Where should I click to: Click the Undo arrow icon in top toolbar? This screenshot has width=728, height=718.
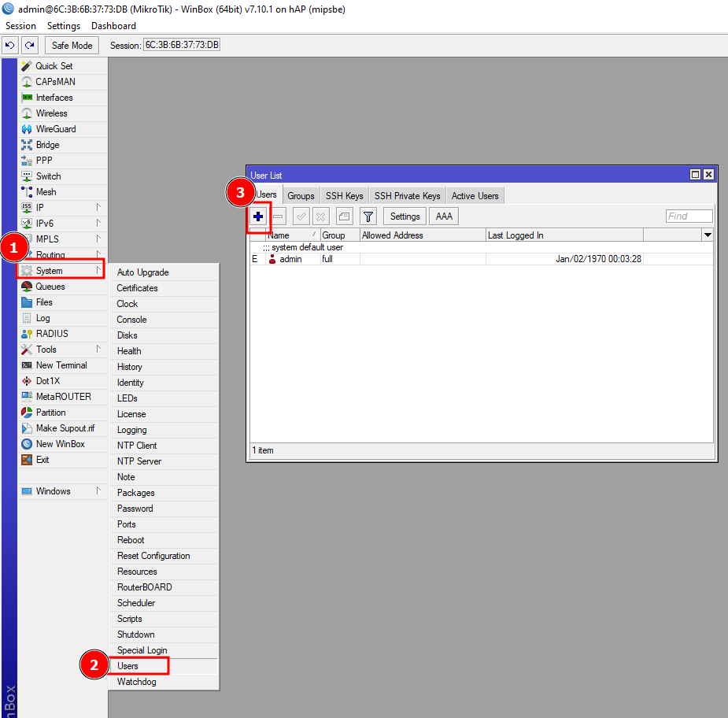pos(10,46)
